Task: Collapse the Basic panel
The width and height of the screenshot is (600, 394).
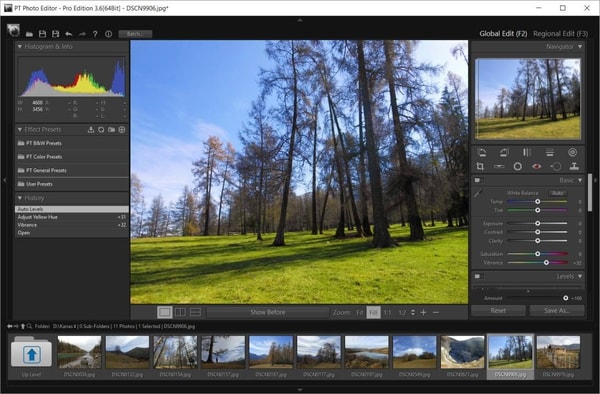Action: (x=580, y=180)
